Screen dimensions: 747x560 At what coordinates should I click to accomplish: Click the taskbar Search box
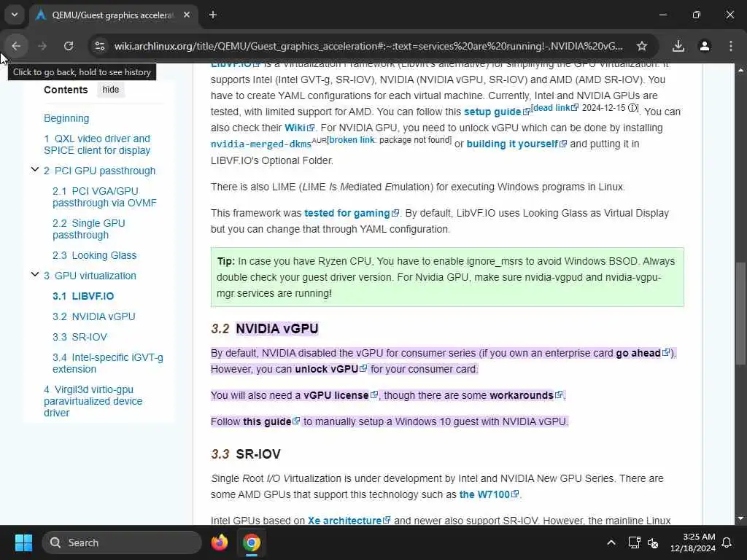point(122,542)
